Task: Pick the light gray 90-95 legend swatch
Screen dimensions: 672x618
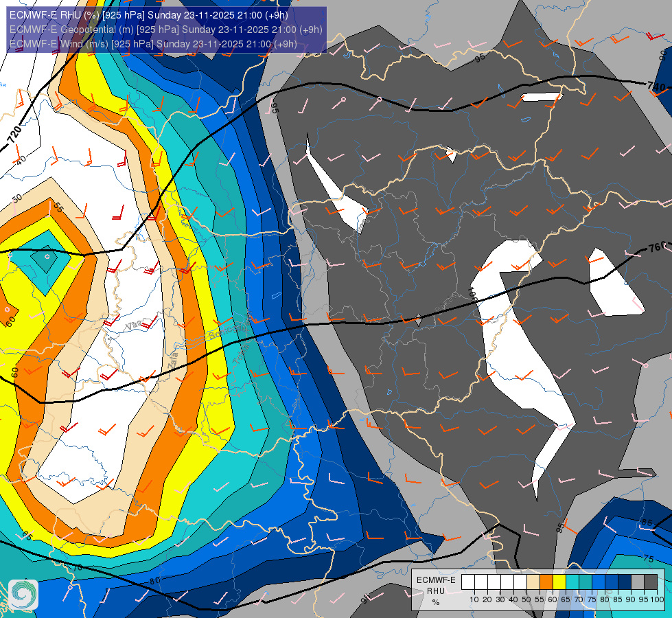Action: point(637,582)
